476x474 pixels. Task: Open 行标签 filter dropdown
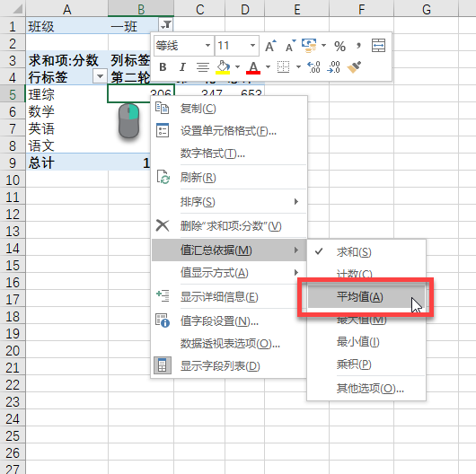100,76
